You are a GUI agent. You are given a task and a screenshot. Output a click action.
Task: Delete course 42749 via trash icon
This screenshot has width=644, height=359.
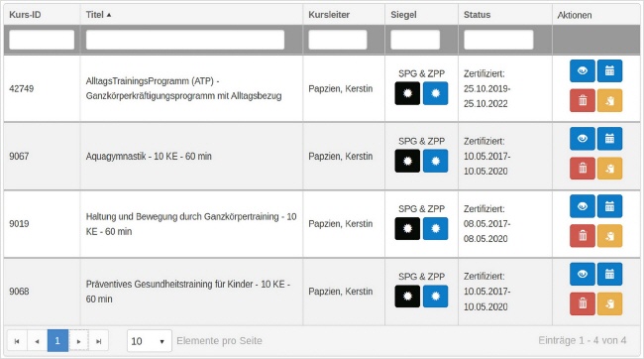[582, 100]
